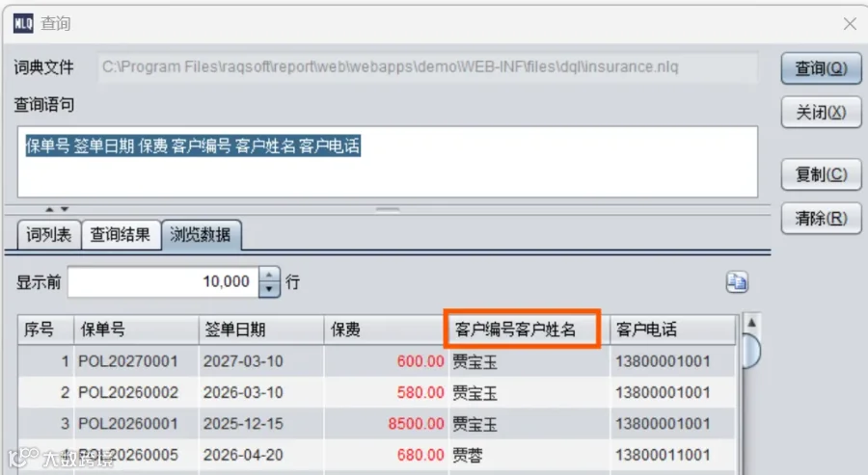This screenshot has height=475, width=868.
Task: Select the 浏览数据 tab
Action: coord(201,235)
